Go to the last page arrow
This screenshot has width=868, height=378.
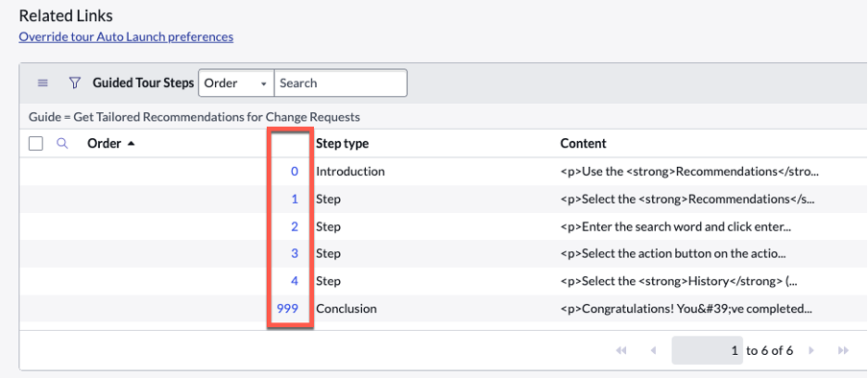click(843, 350)
